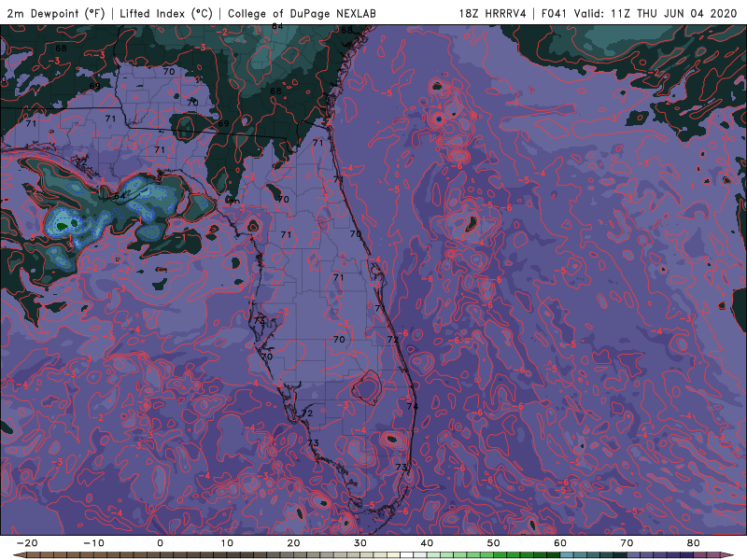
Task: Click the "40" colorbar scale label
Action: pyautogui.click(x=427, y=543)
